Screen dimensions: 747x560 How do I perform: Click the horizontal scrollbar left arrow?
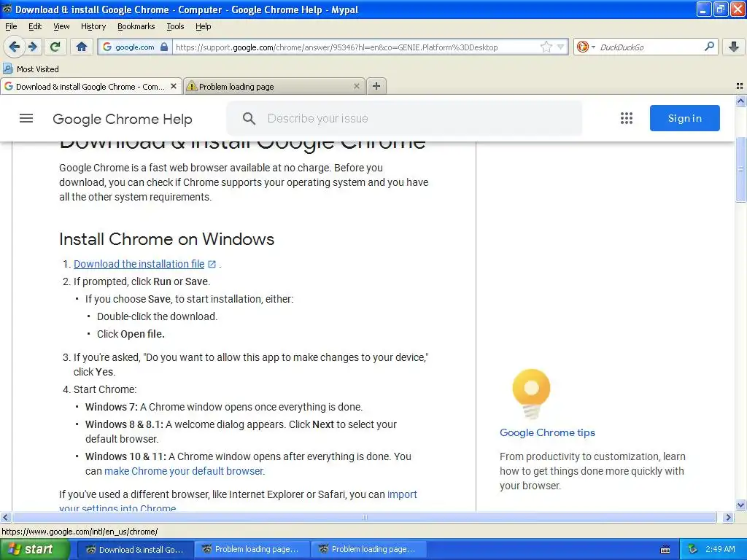click(x=5, y=517)
